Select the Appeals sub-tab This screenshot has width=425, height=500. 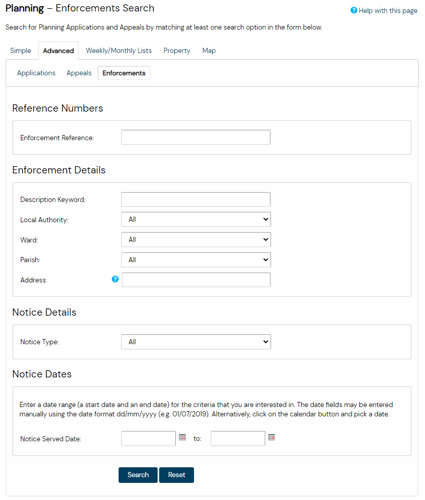click(x=79, y=73)
